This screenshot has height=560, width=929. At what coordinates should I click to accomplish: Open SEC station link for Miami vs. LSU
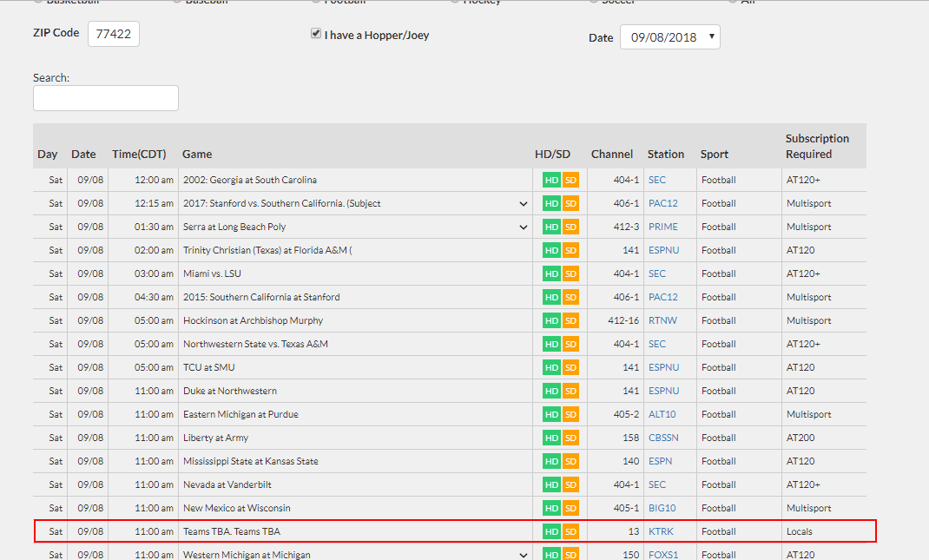pos(657,273)
